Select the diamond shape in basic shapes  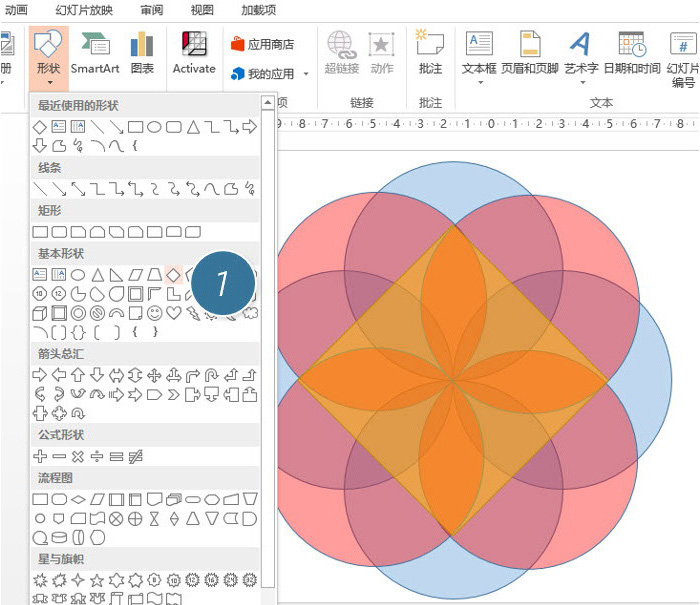point(173,275)
